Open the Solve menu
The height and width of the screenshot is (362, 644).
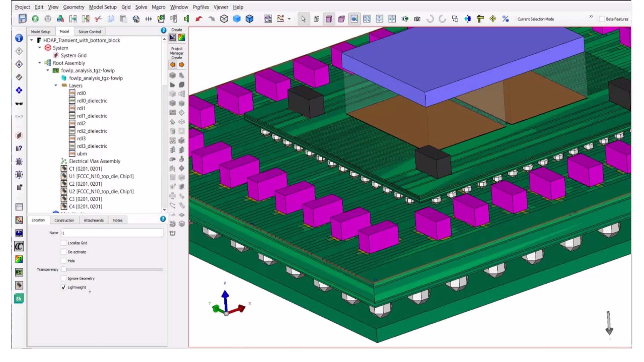pos(141,7)
